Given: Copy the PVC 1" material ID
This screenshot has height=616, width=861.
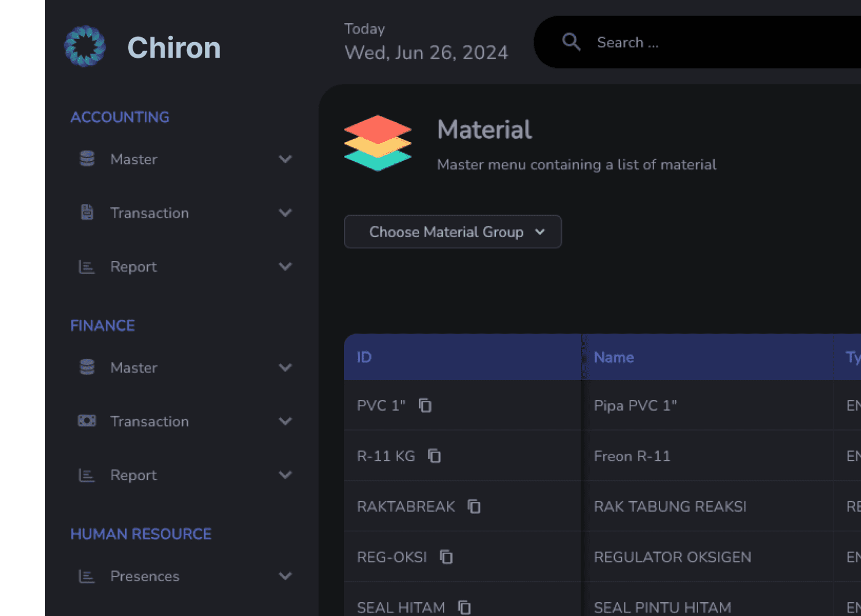Looking at the screenshot, I should pos(425,406).
